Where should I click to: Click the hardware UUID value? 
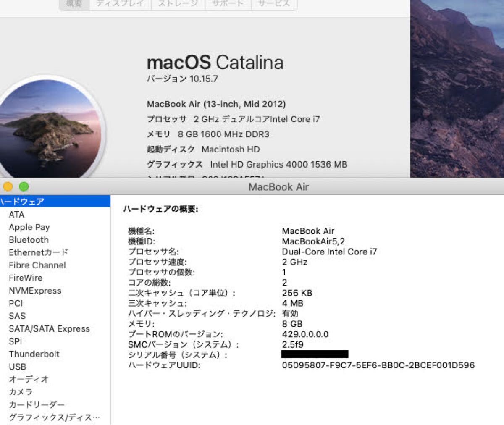378,365
